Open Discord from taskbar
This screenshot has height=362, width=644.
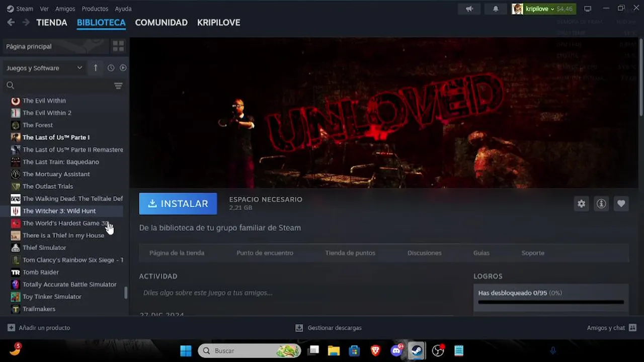[397, 350]
